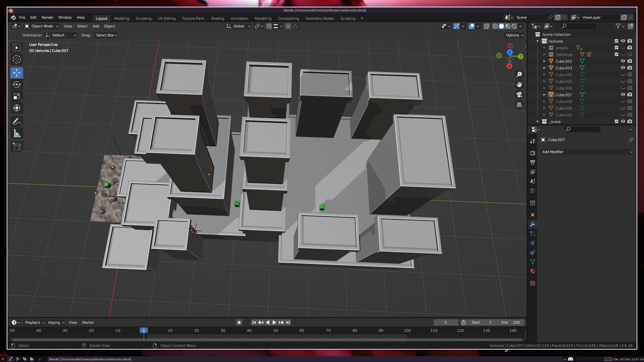Activate the Annotate pencil tool
Viewport: 644px width, 362px height.
click(x=17, y=121)
